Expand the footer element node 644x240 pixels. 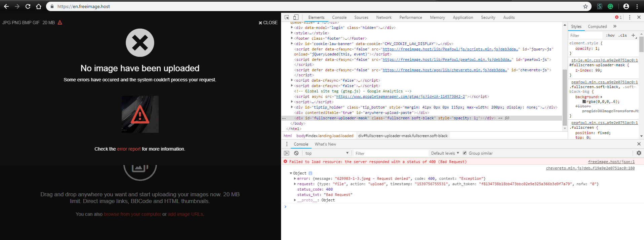coord(292,38)
